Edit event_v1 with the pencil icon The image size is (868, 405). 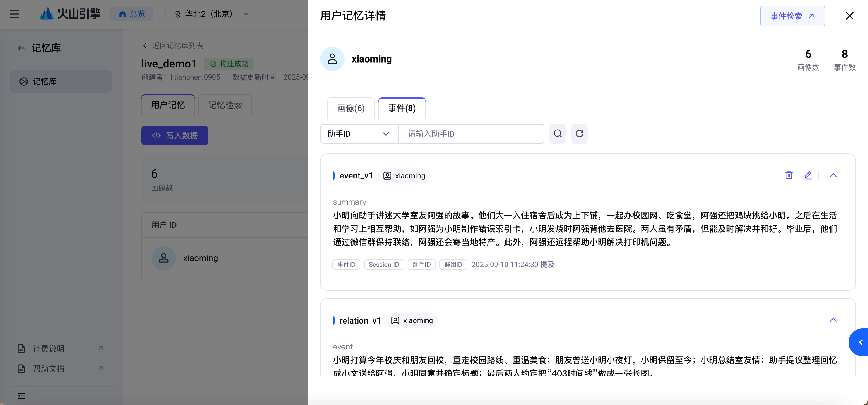pyautogui.click(x=808, y=175)
